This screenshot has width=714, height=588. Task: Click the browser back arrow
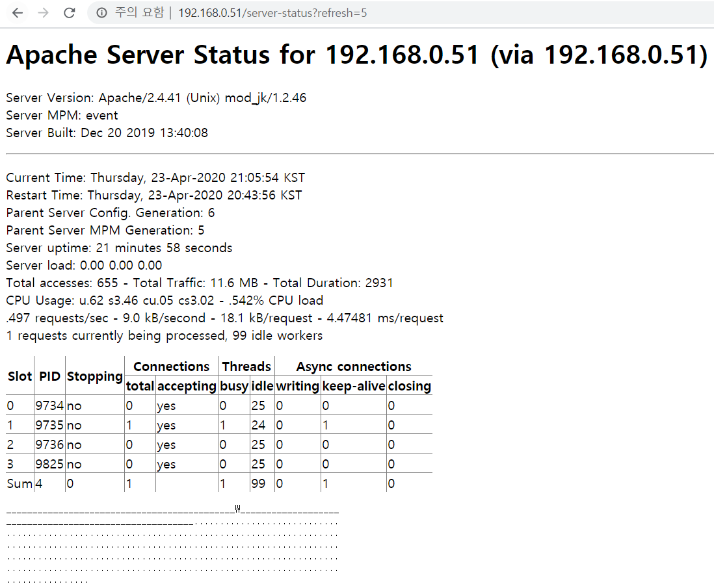[18, 13]
